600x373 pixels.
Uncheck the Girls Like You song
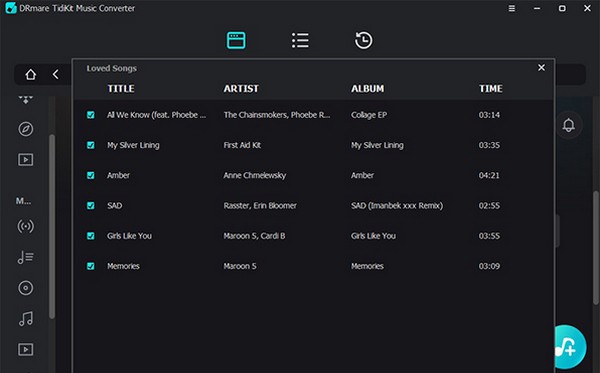pyautogui.click(x=91, y=236)
